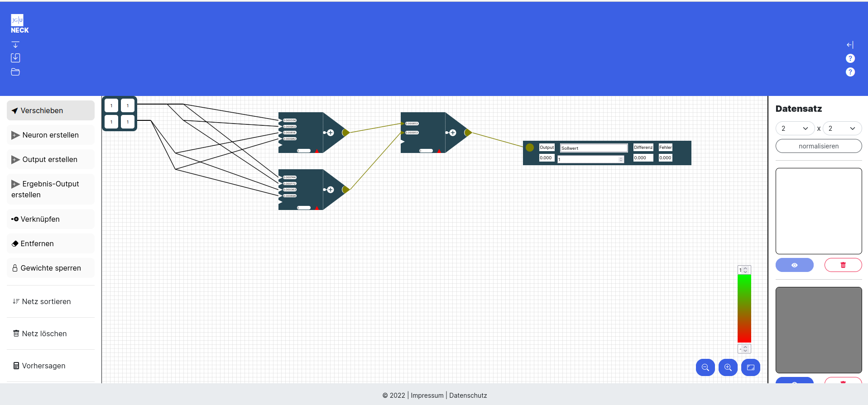Click the Sollwert input field
Viewport: 868px width, 405px height.
(593, 148)
